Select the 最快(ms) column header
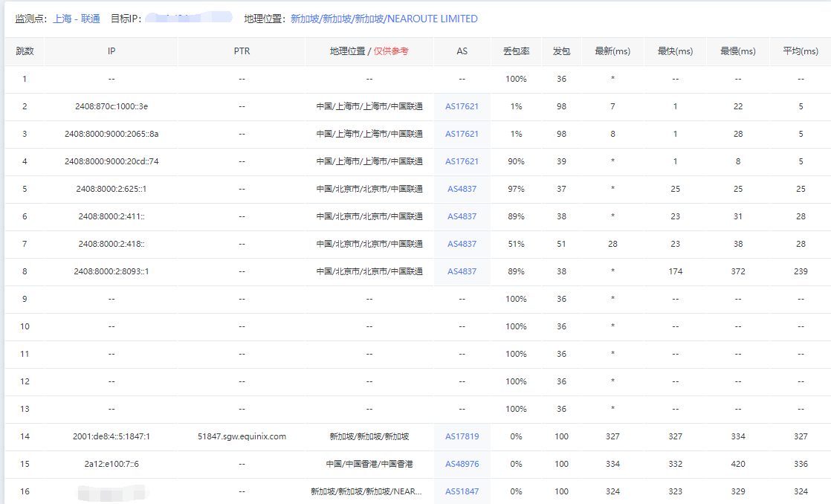The image size is (831, 504). tap(675, 51)
